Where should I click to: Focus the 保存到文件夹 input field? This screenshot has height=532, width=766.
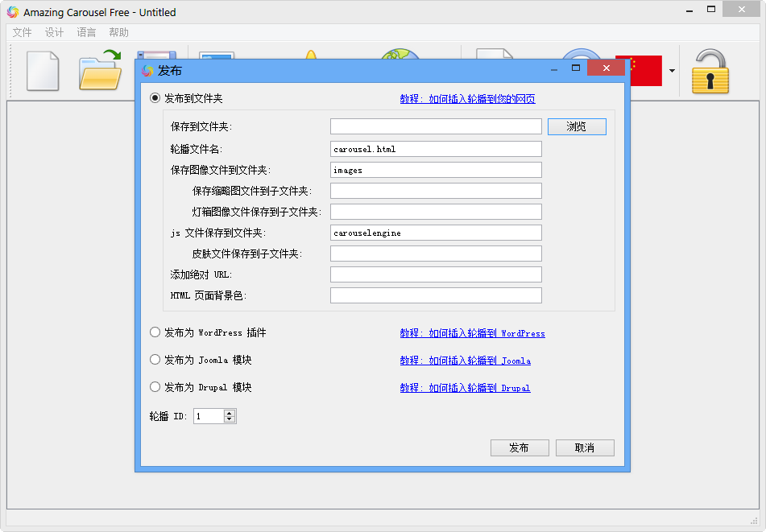(x=436, y=126)
